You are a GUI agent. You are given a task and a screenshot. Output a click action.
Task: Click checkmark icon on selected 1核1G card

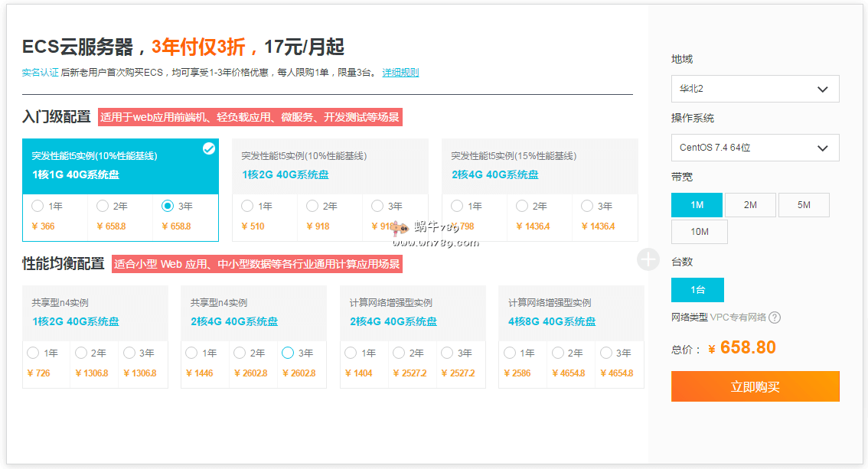click(208, 148)
